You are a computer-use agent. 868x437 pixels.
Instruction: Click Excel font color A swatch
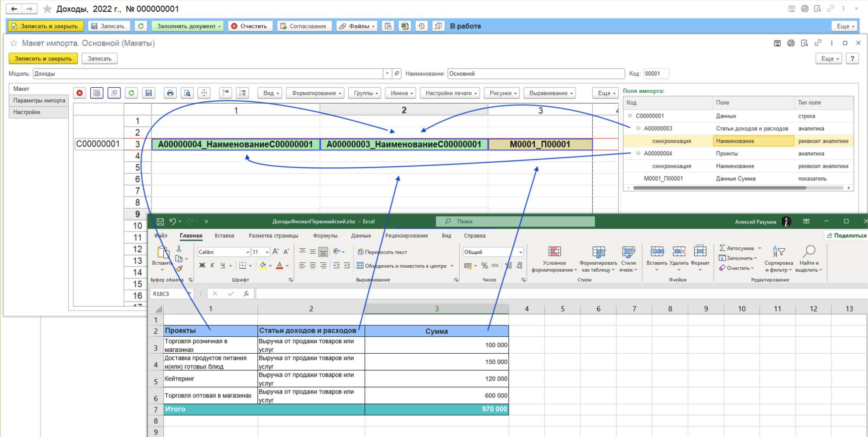(280, 266)
